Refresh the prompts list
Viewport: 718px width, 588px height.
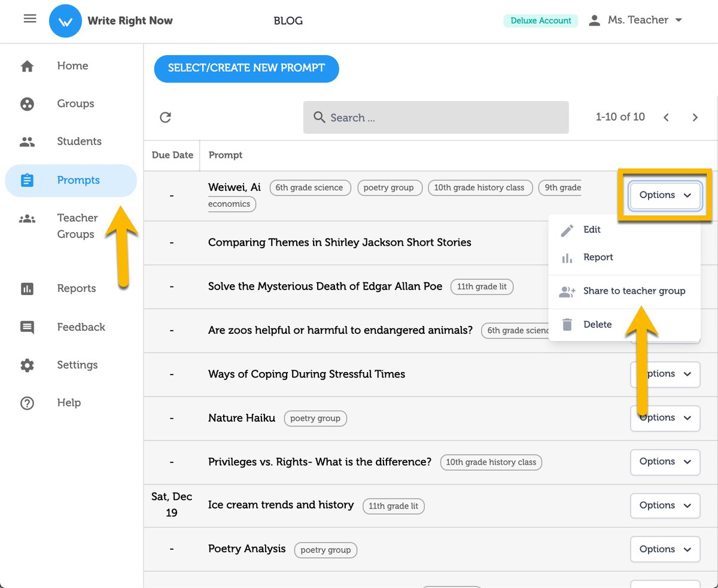(x=166, y=117)
